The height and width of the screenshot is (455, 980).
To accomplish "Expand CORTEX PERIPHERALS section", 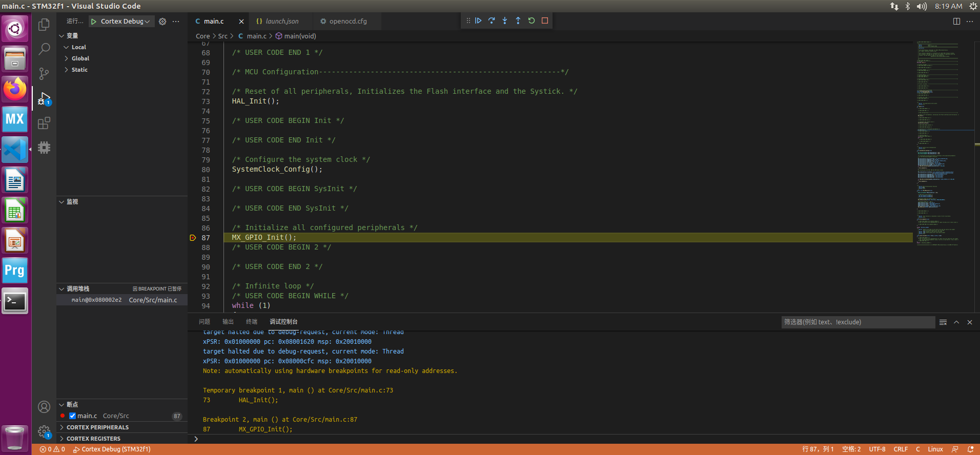I will click(97, 427).
